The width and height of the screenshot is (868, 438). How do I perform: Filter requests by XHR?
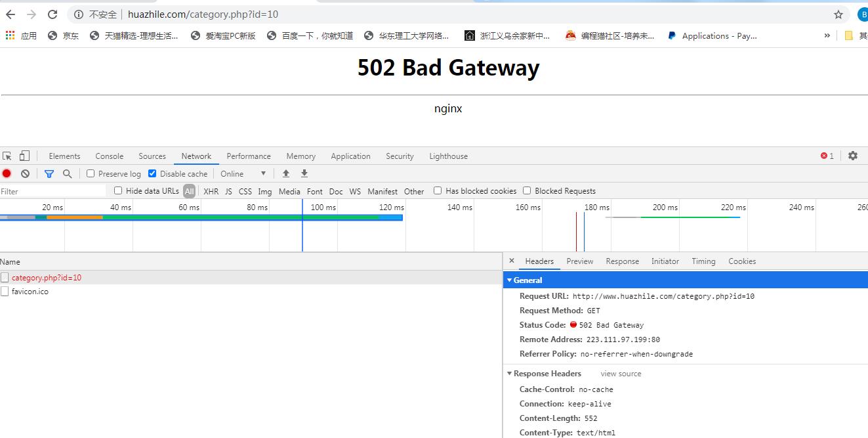tap(211, 191)
